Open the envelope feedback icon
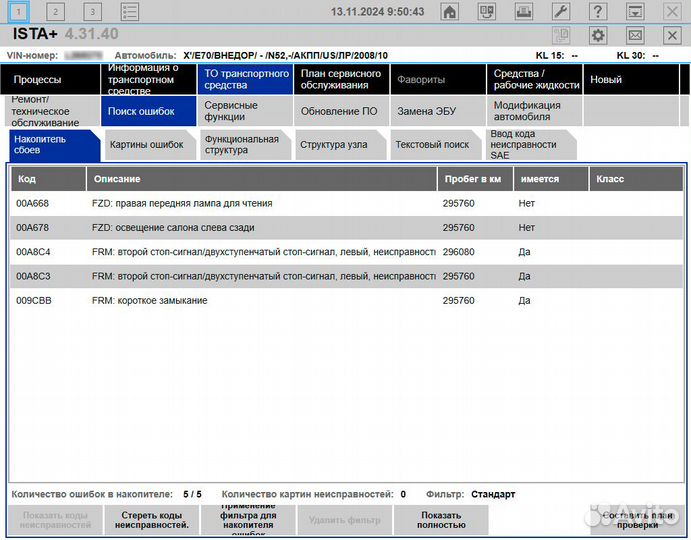 tap(635, 35)
